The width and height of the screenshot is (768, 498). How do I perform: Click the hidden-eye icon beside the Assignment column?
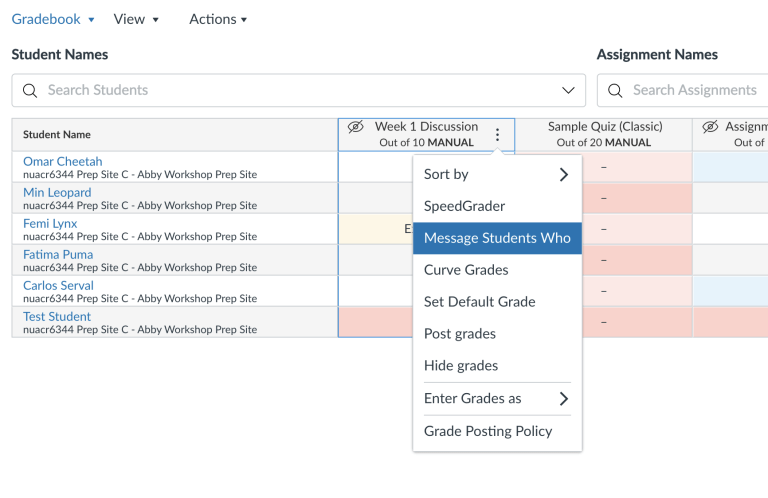710,127
